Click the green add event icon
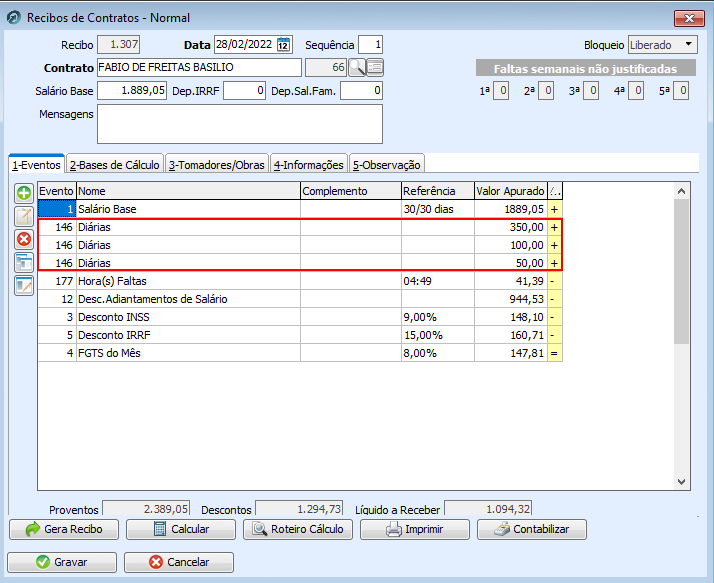The width and height of the screenshot is (714, 583). pyautogui.click(x=24, y=193)
